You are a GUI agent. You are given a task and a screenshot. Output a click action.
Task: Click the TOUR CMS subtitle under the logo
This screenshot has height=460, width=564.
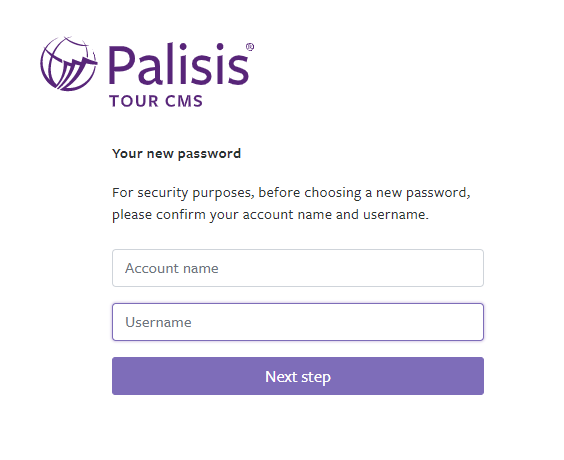[156, 101]
